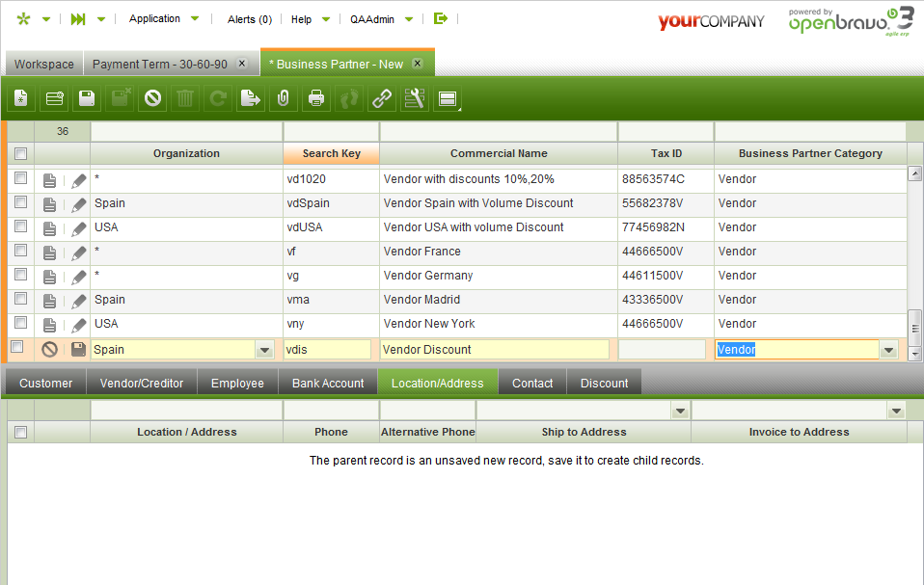Screen dimensions: 924x585
Task: Check the vdSpain row checkbox
Action: [20, 201]
